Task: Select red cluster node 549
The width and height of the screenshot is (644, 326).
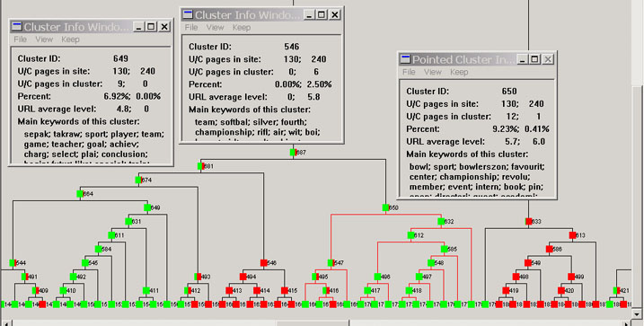Action: pyautogui.click(x=528, y=263)
